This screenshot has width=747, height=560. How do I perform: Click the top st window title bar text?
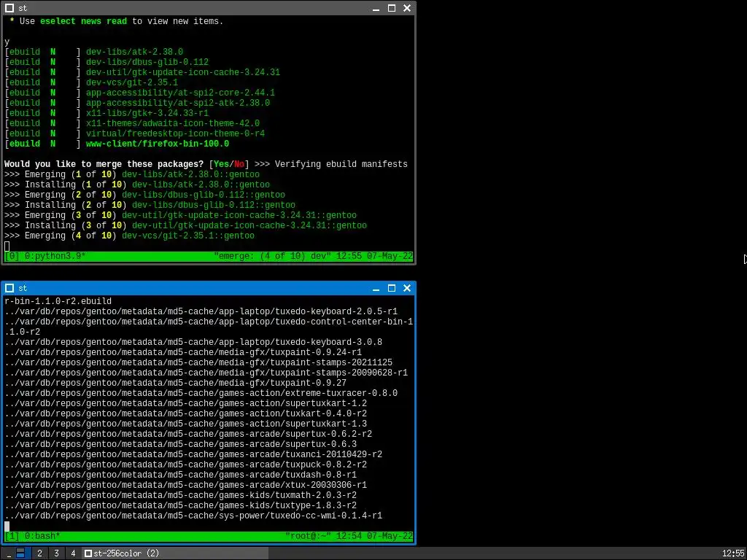pos(23,8)
